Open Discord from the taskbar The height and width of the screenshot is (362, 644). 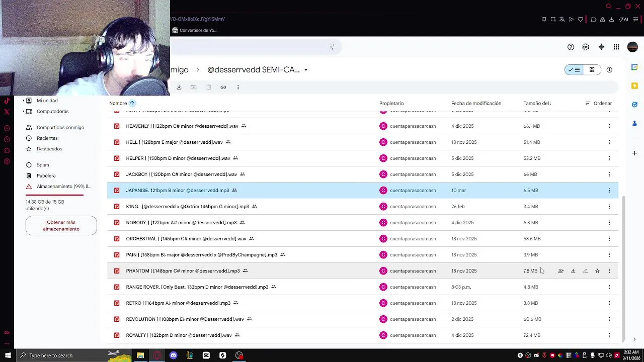[174, 355]
